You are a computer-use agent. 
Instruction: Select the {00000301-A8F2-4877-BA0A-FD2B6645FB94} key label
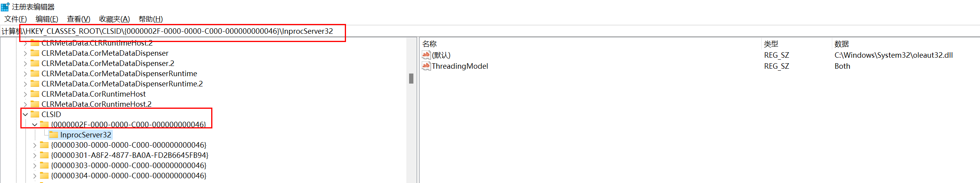(x=130, y=155)
